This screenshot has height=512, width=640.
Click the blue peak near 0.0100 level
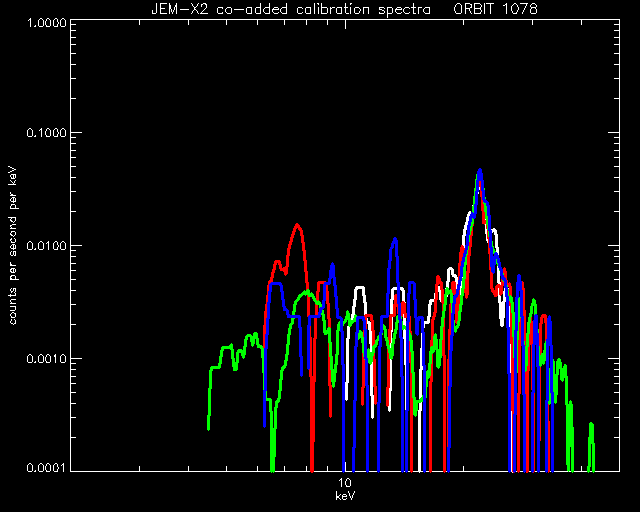coord(394,240)
